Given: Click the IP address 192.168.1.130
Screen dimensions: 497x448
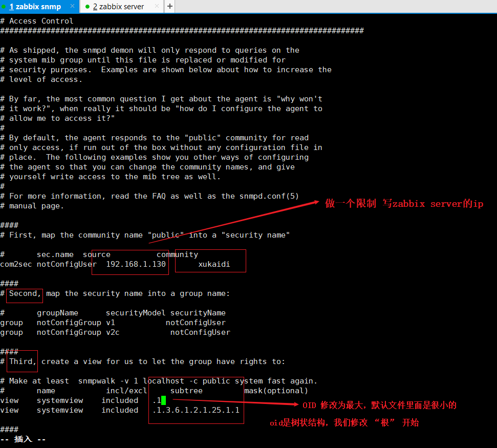Looking at the screenshot, I should [136, 264].
